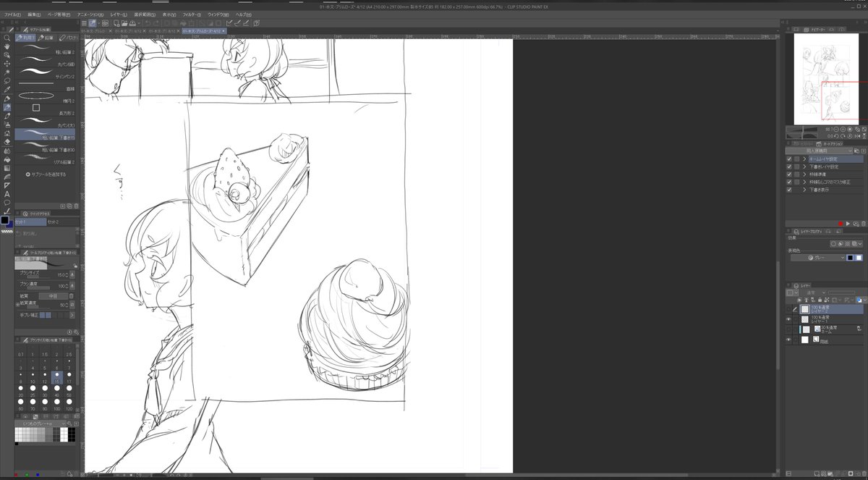Click the New document icon in command bar
The height and width of the screenshot is (480, 868).
click(x=116, y=23)
